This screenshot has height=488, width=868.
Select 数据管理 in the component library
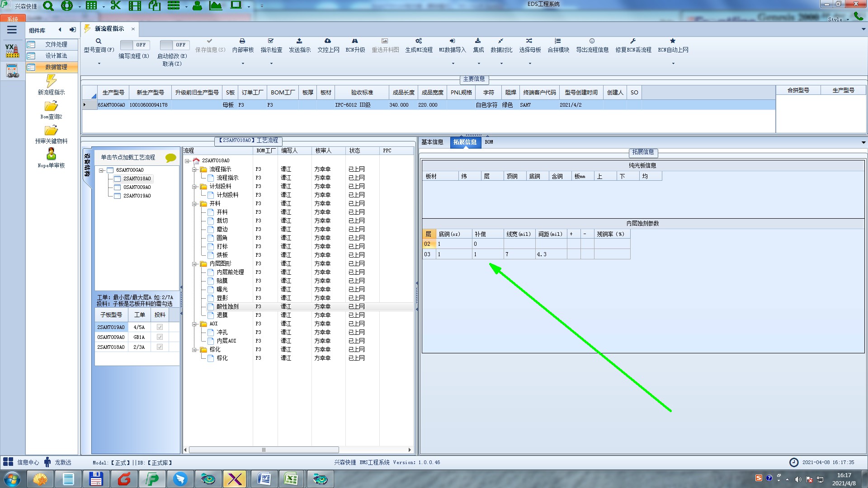(56, 67)
